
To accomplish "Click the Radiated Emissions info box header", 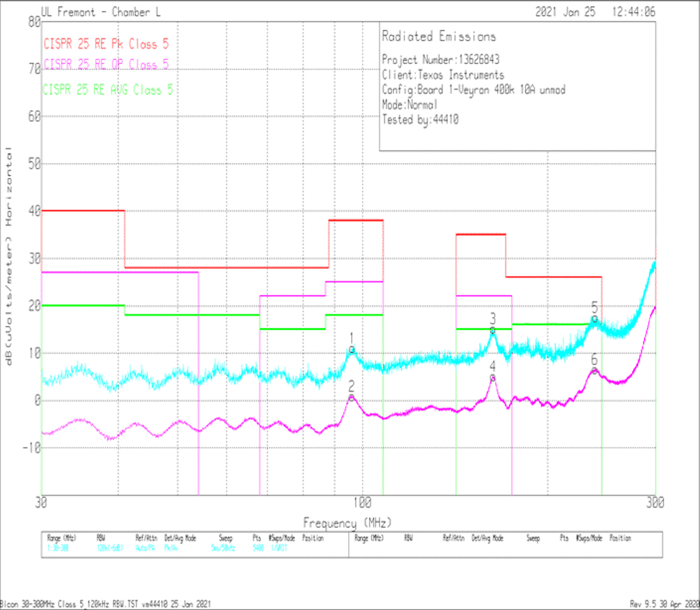I will 439,36.
